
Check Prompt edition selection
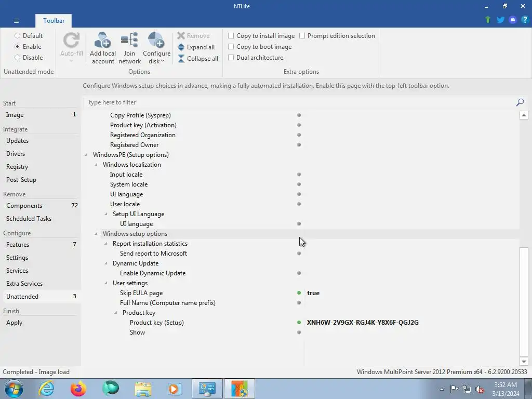coord(302,36)
